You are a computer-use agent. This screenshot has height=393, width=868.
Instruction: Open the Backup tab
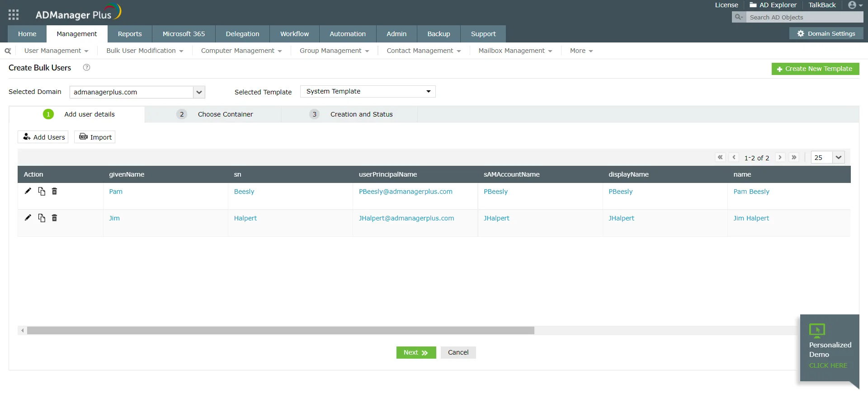click(439, 34)
